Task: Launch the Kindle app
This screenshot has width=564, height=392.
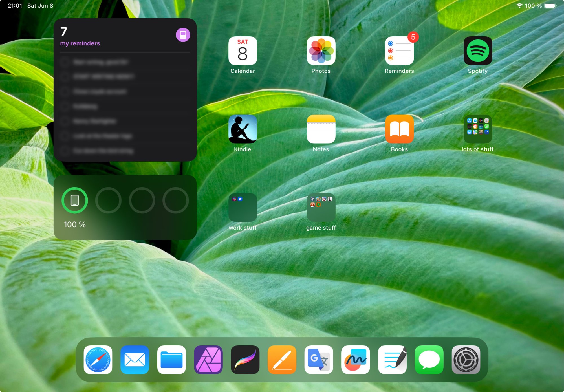Action: [243, 129]
